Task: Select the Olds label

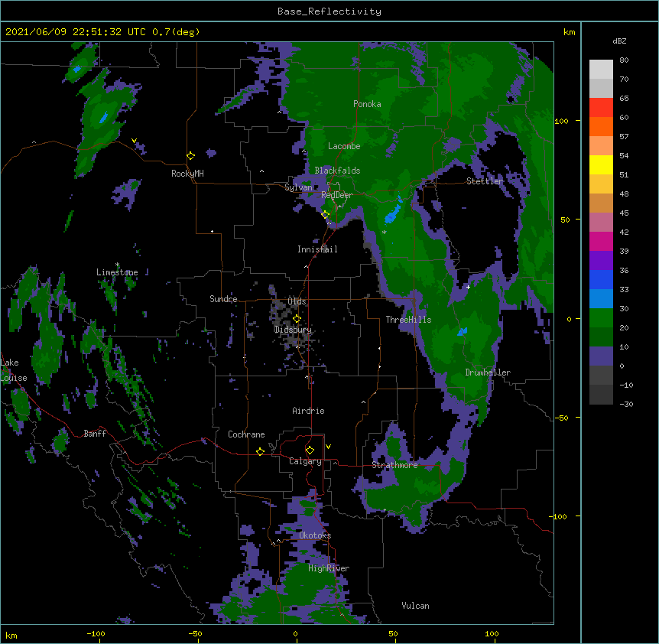Action: coord(297,301)
